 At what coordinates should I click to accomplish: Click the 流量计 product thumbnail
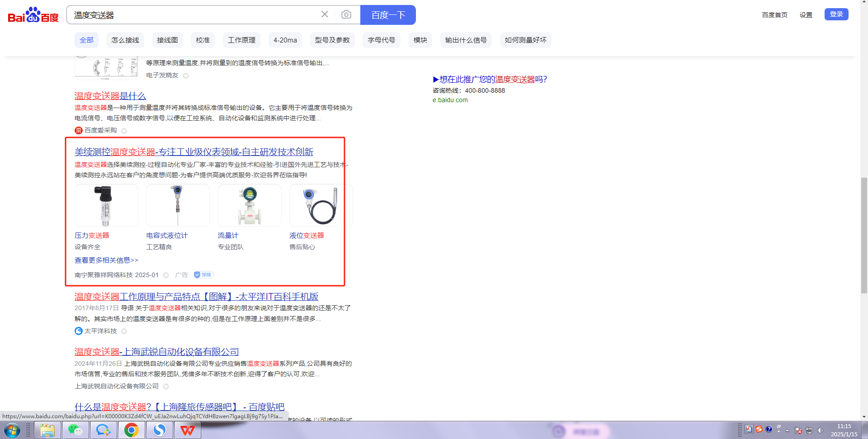[250, 206]
